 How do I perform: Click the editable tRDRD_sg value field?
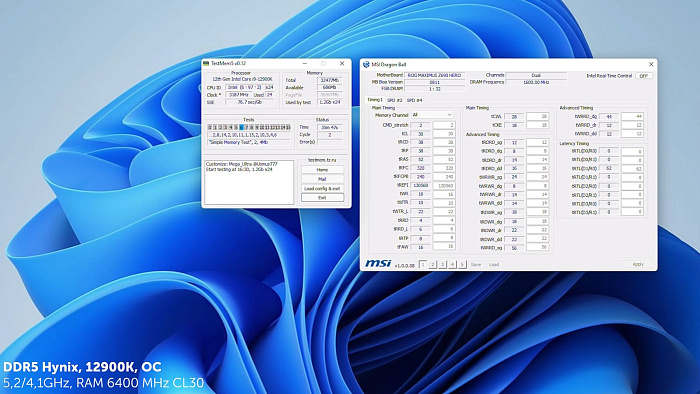pyautogui.click(x=538, y=142)
